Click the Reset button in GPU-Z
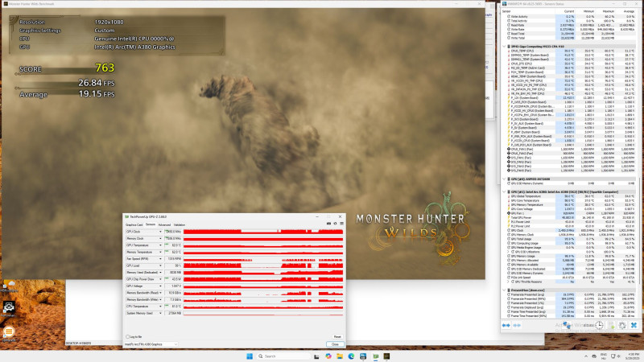The height and width of the screenshot is (362, 644). (337, 336)
